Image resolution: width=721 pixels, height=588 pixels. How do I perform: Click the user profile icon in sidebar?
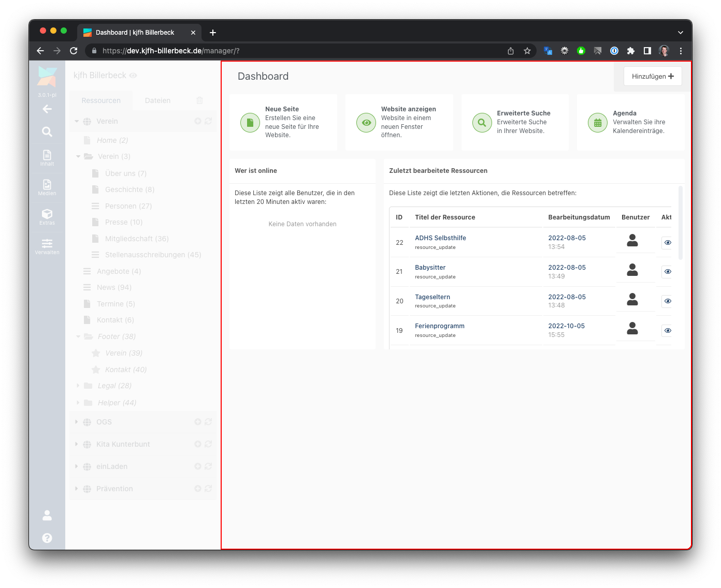47,515
